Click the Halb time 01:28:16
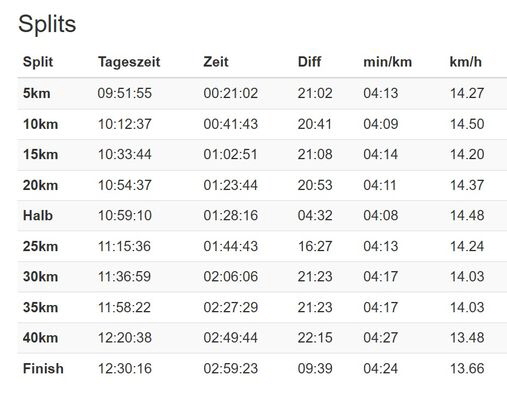Image resolution: width=507 pixels, height=400 pixels. tap(231, 216)
